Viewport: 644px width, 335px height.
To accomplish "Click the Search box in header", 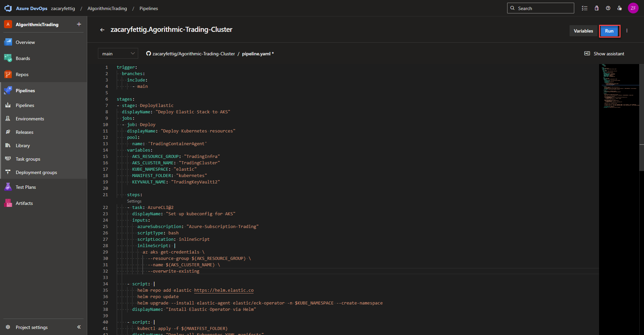I will pos(541,8).
